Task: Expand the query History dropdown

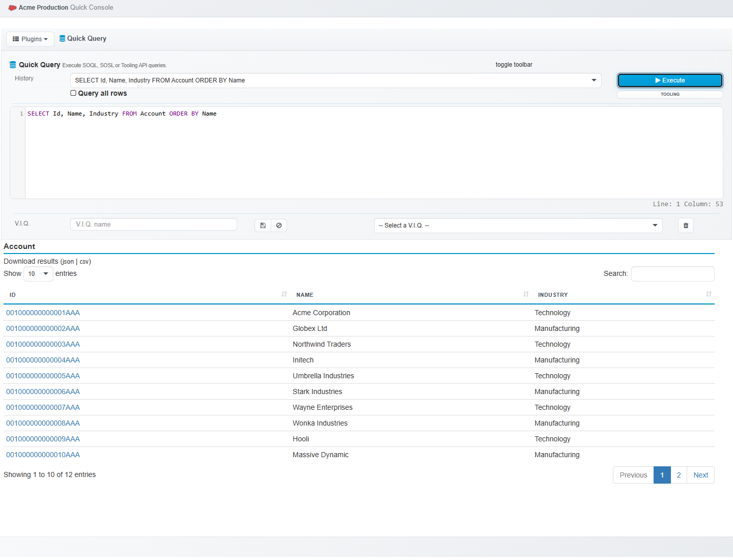Action: pyautogui.click(x=335, y=80)
